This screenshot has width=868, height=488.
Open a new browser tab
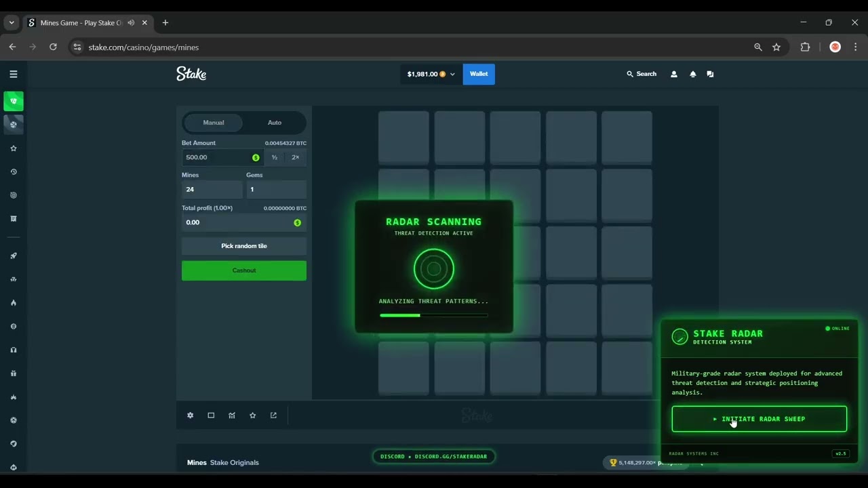(165, 23)
